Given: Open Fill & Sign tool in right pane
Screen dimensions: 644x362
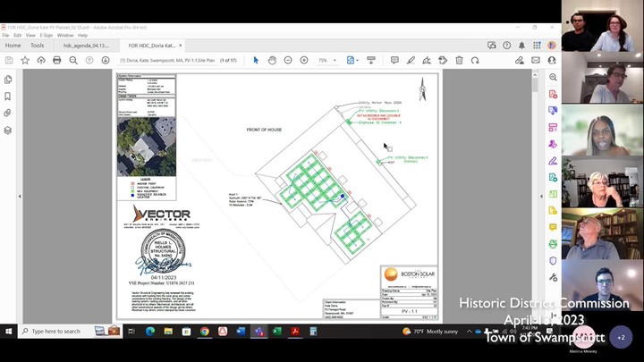Looking at the screenshot, I should pyautogui.click(x=553, y=161).
